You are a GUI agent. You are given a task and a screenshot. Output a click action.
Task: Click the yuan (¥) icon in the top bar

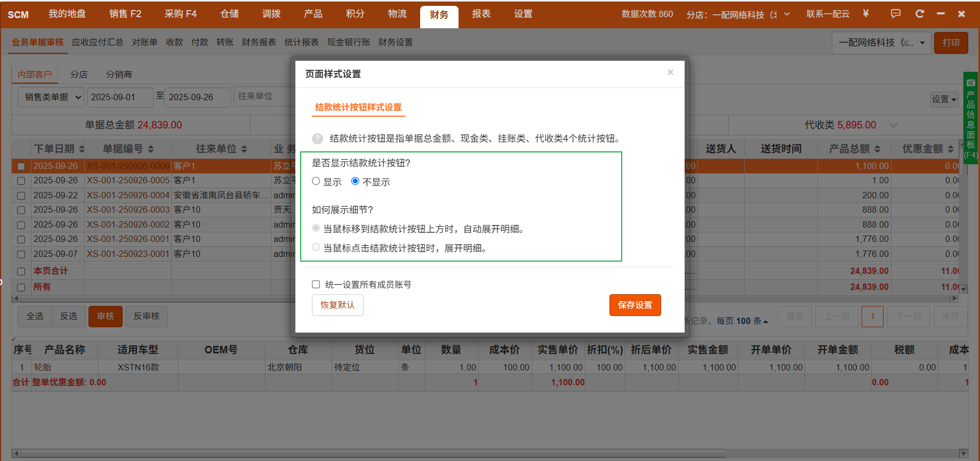click(866, 14)
